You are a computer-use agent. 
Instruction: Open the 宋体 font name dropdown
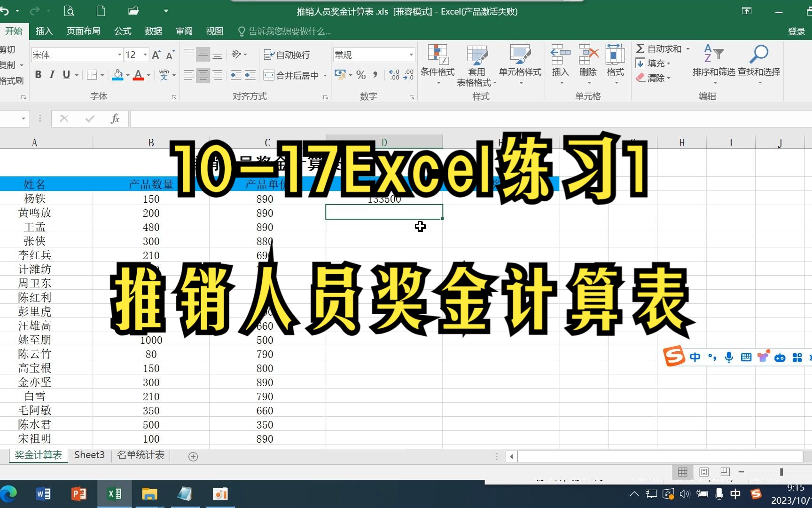(x=120, y=55)
